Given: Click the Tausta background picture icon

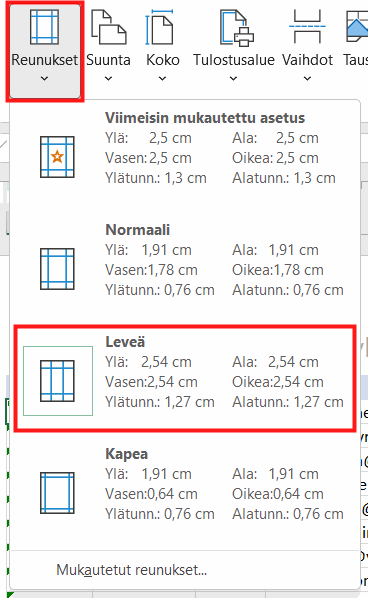Looking at the screenshot, I should pyautogui.click(x=357, y=26).
